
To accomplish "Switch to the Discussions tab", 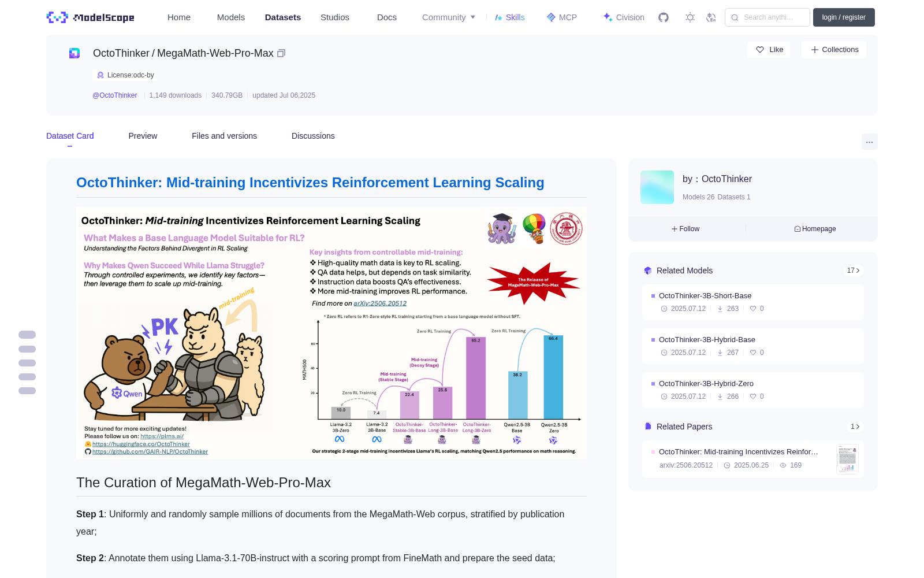I will [x=313, y=136].
